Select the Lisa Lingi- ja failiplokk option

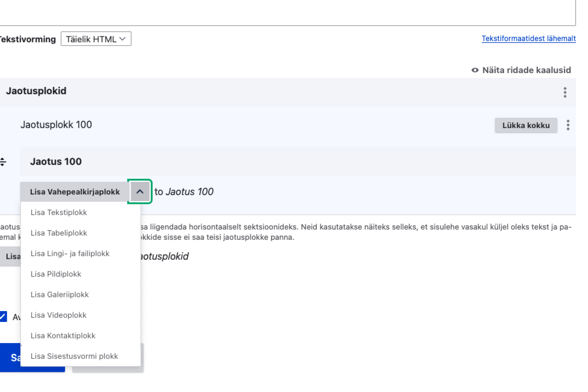pos(70,253)
